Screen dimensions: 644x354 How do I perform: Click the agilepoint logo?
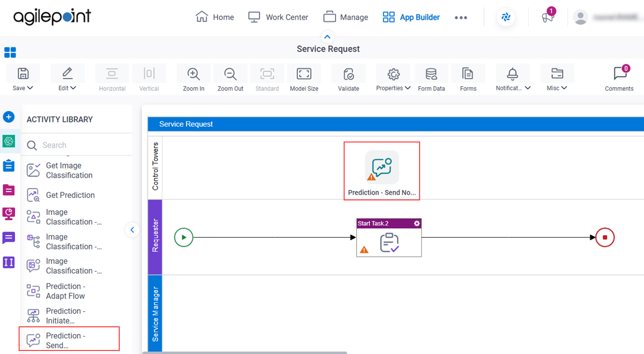pyautogui.click(x=52, y=17)
